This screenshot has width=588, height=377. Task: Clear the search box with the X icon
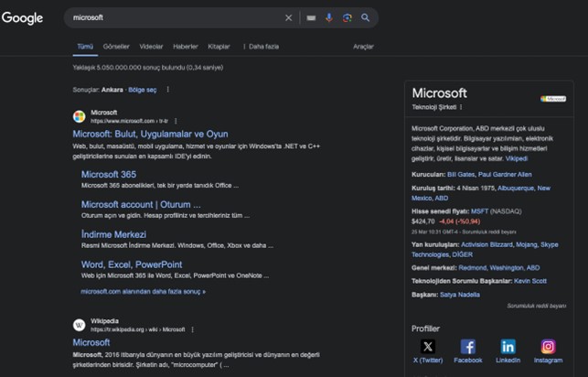(x=289, y=17)
